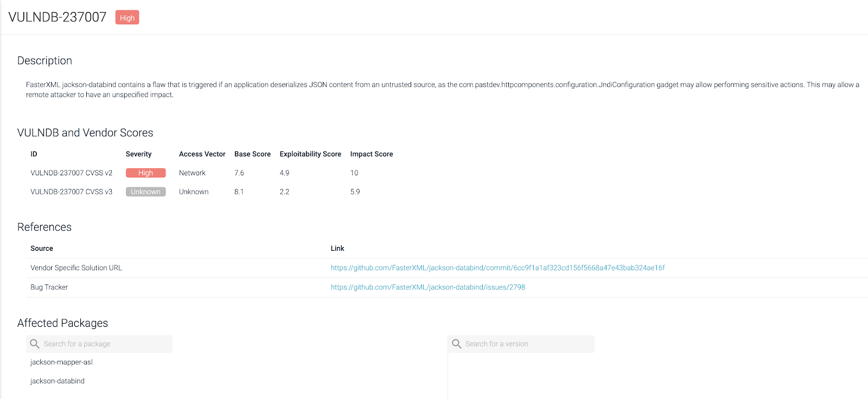The image size is (868, 399).
Task: Click the ID column header
Action: click(x=34, y=154)
